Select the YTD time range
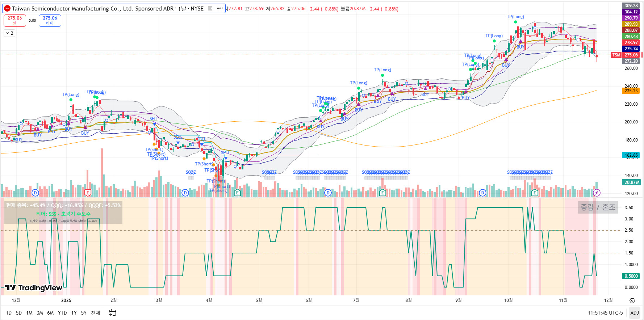Image resolution: width=644 pixels, height=320 pixels. point(62,313)
